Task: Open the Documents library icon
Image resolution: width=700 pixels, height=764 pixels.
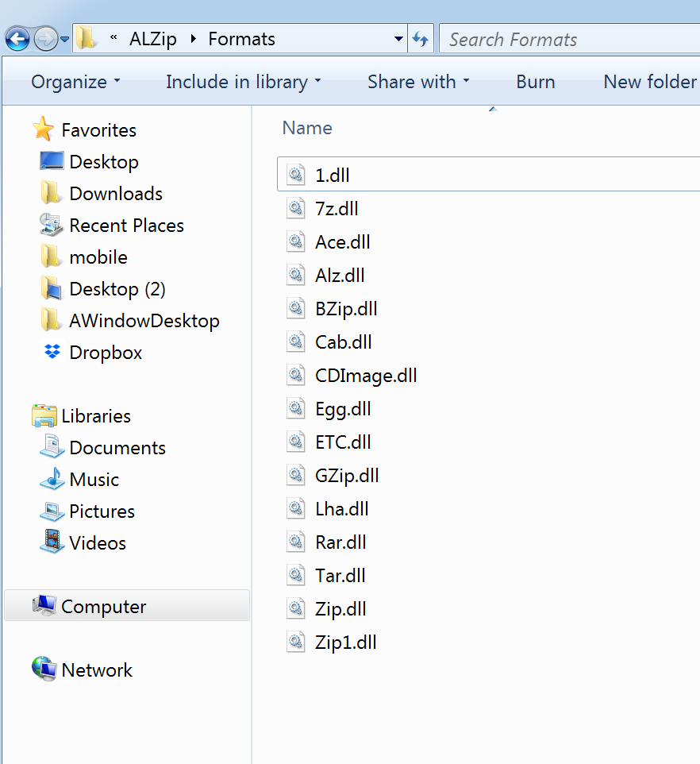Action: (x=51, y=447)
